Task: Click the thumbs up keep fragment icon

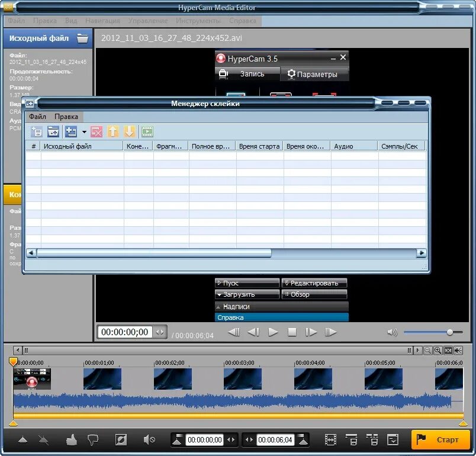Action: [x=71, y=440]
